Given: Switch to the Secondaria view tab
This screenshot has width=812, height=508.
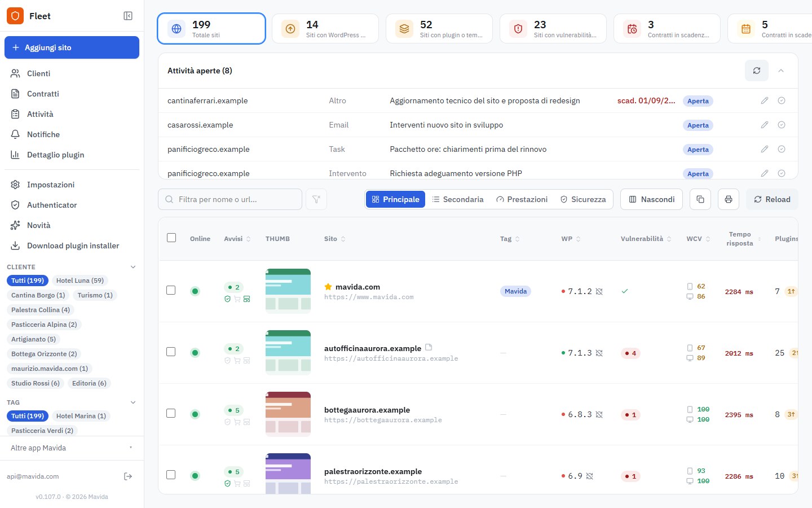Looking at the screenshot, I should click(x=458, y=199).
